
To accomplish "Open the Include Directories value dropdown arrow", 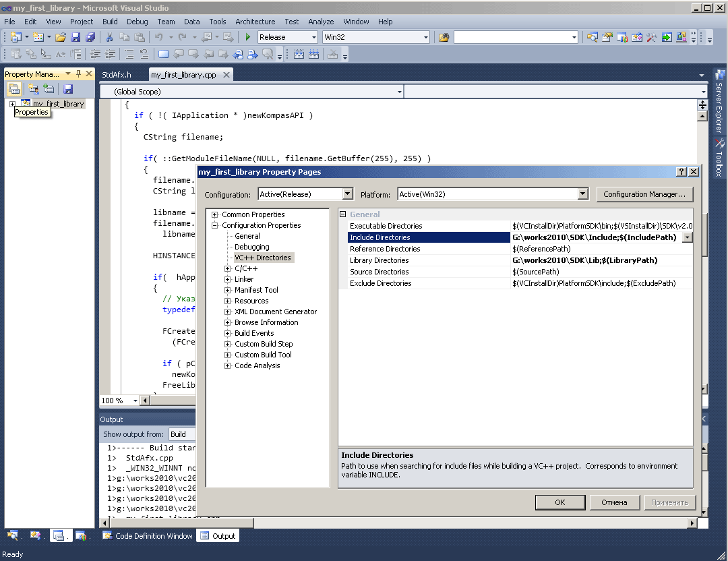I will (x=687, y=237).
